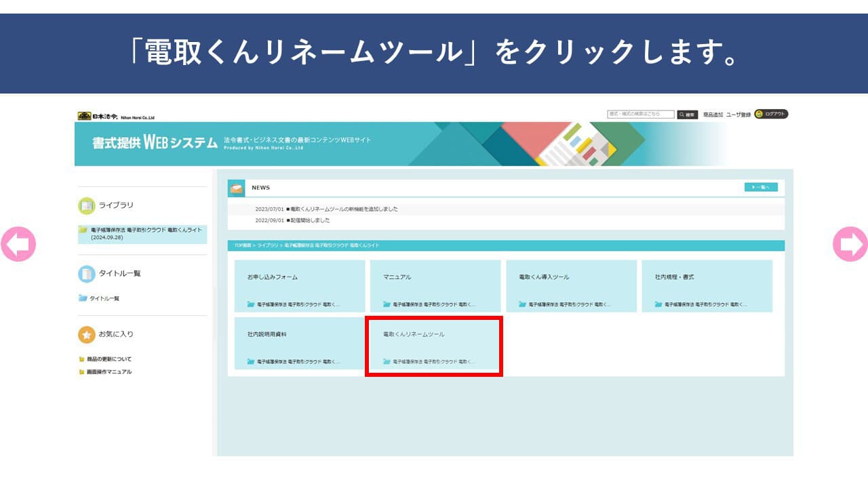Click the folder path text in マニュアル card
Screen dimensions: 868x488
(x=434, y=305)
